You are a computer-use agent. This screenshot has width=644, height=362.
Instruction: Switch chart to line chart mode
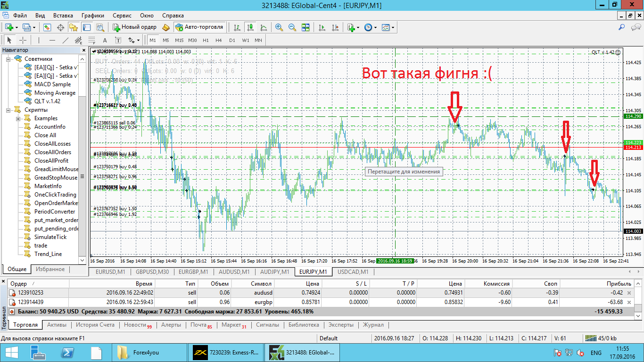[x=263, y=27]
